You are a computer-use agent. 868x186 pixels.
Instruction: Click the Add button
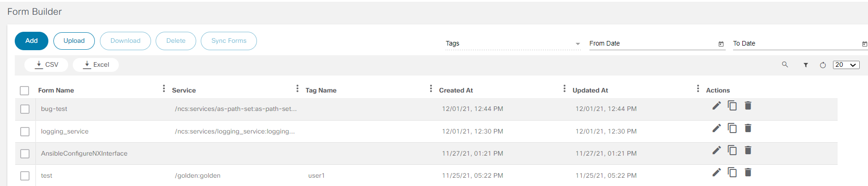(x=31, y=41)
